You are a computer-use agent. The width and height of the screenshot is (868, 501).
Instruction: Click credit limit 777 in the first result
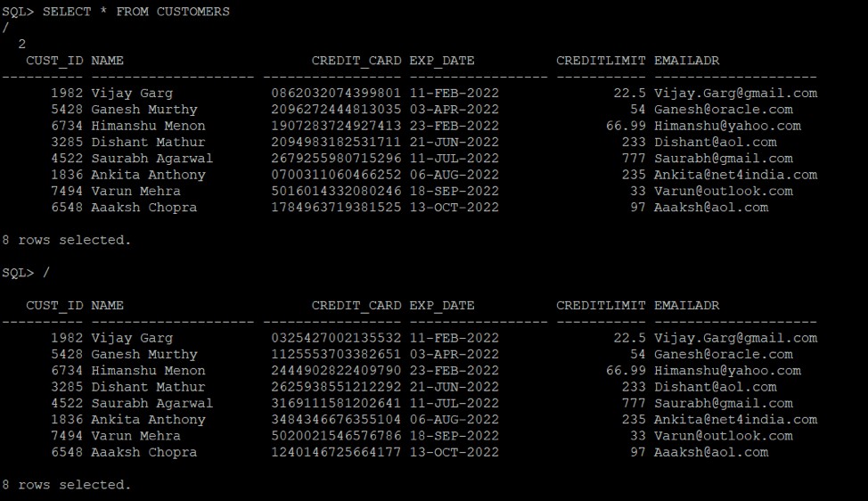tap(634, 159)
